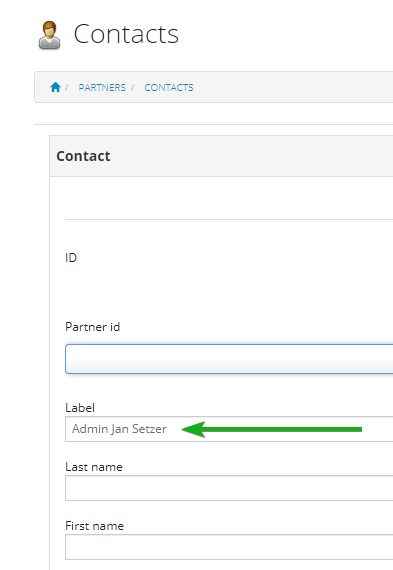Image resolution: width=393 pixels, height=570 pixels.
Task: Click the "First name" field label
Action: click(x=95, y=526)
